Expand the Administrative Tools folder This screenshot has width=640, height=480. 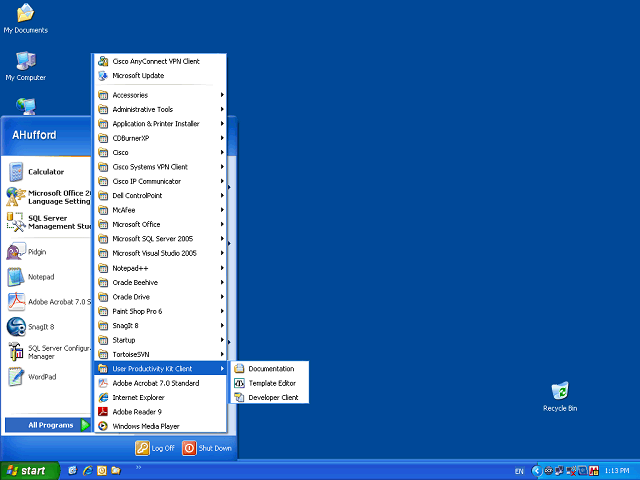pos(160,109)
